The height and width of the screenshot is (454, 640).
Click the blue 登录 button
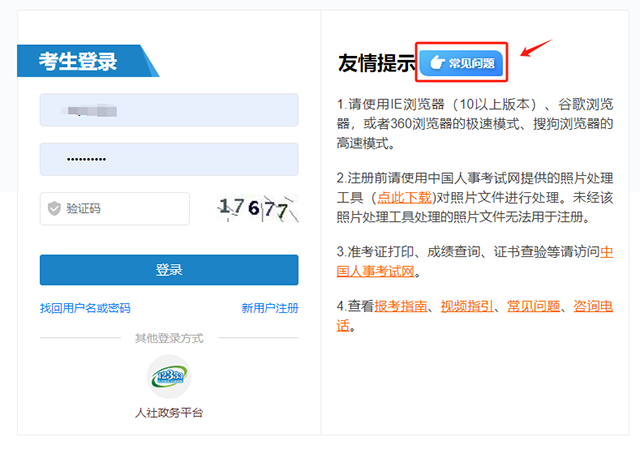[x=169, y=270]
